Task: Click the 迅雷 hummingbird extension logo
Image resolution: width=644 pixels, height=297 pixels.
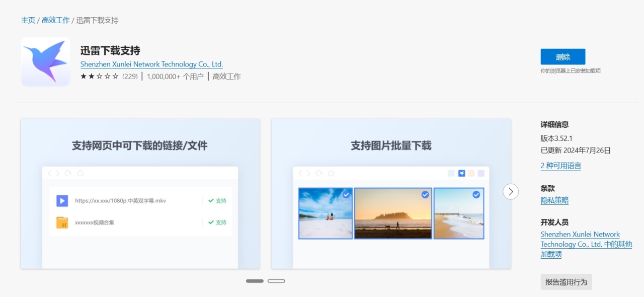Action: [x=45, y=62]
